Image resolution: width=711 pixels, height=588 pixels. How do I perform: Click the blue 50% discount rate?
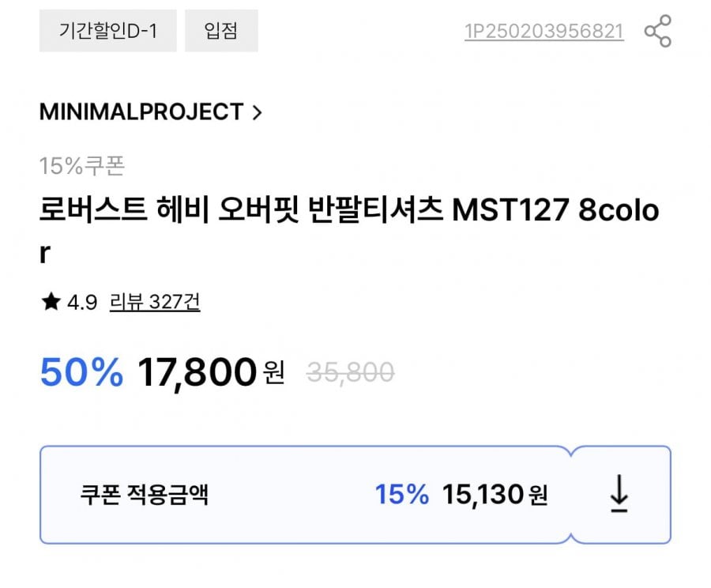click(81, 372)
